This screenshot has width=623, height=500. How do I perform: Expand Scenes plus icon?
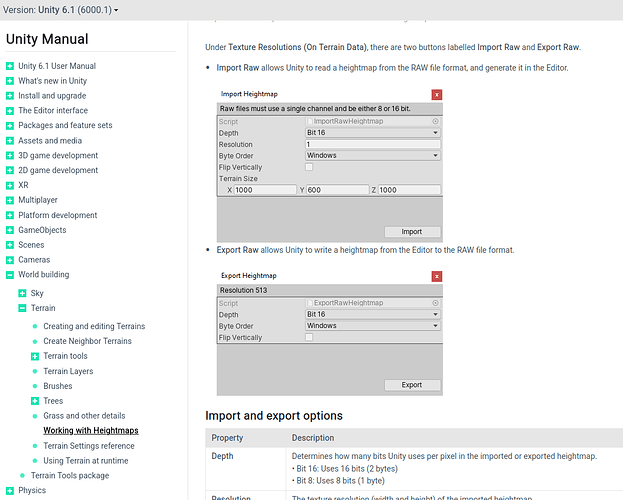pos(10,245)
